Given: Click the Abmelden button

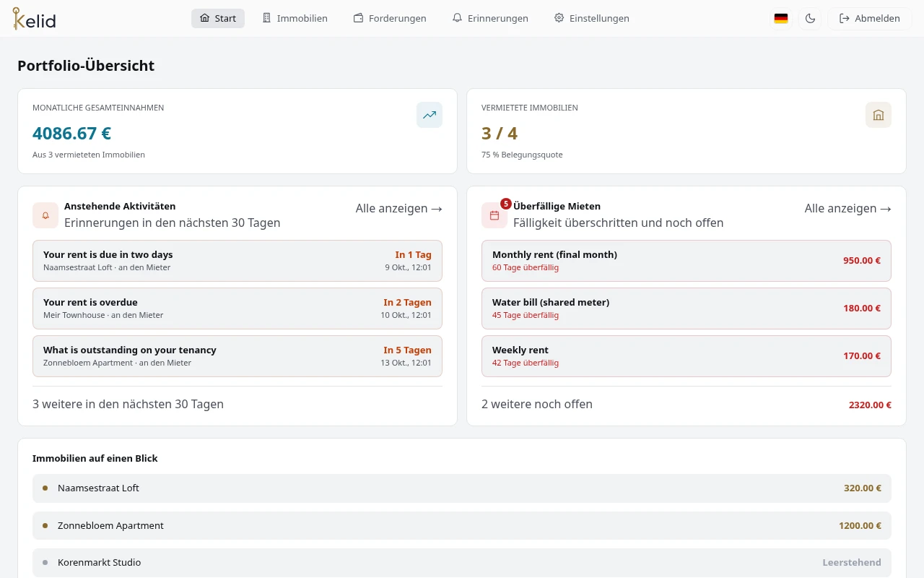Looking at the screenshot, I should (870, 18).
